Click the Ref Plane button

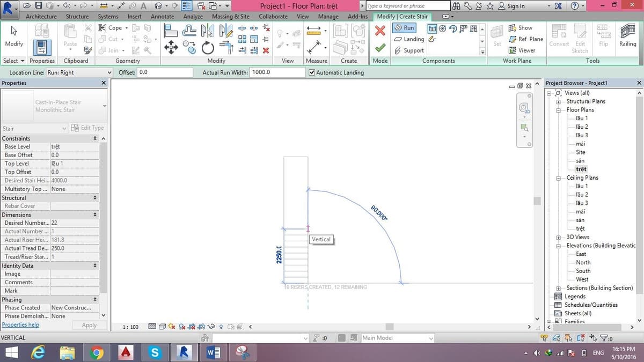(x=526, y=39)
